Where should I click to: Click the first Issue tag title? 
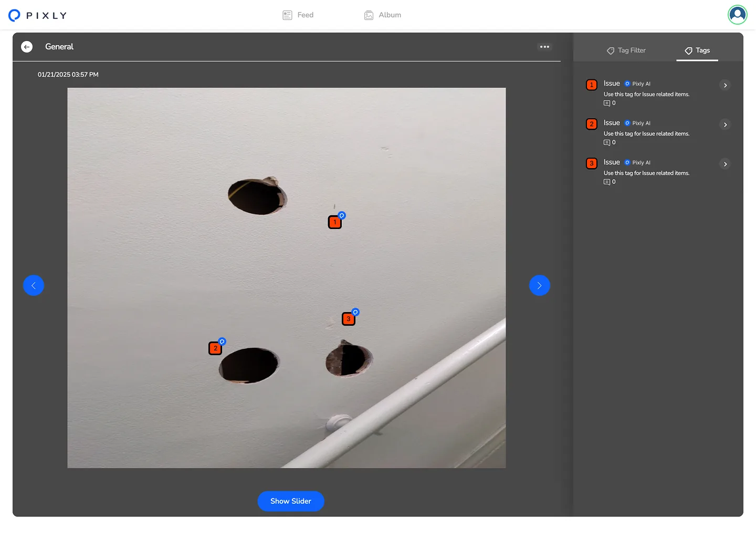click(x=612, y=84)
